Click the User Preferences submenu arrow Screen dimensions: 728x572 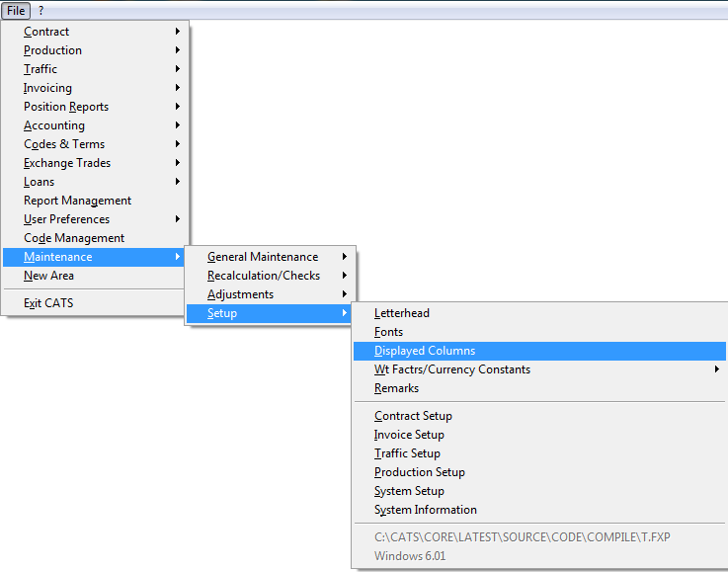178,218
